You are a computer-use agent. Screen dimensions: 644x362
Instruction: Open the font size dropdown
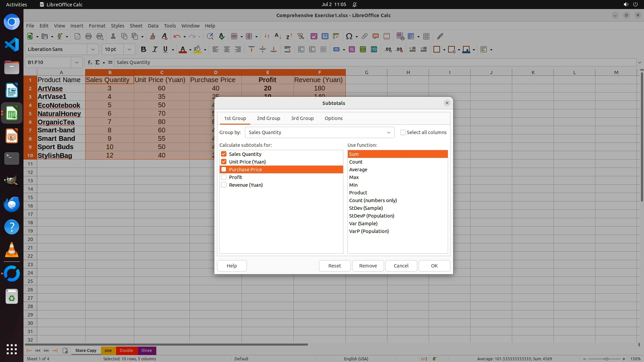[129, 49]
